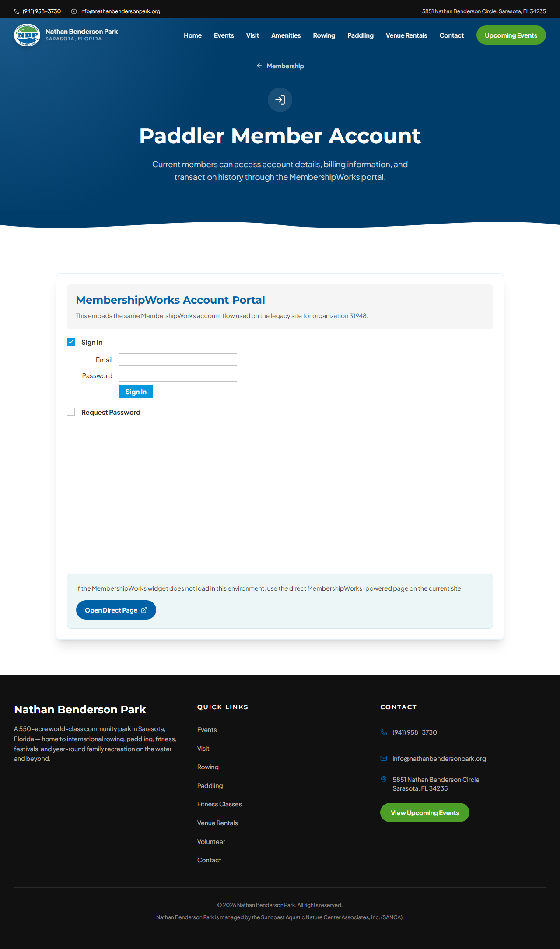Select Paddling in the navigation bar

click(360, 35)
